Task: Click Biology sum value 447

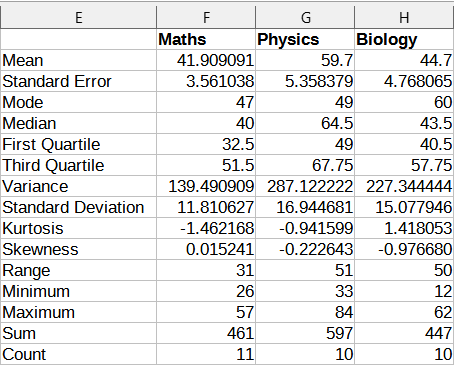Action: pyautogui.click(x=404, y=333)
